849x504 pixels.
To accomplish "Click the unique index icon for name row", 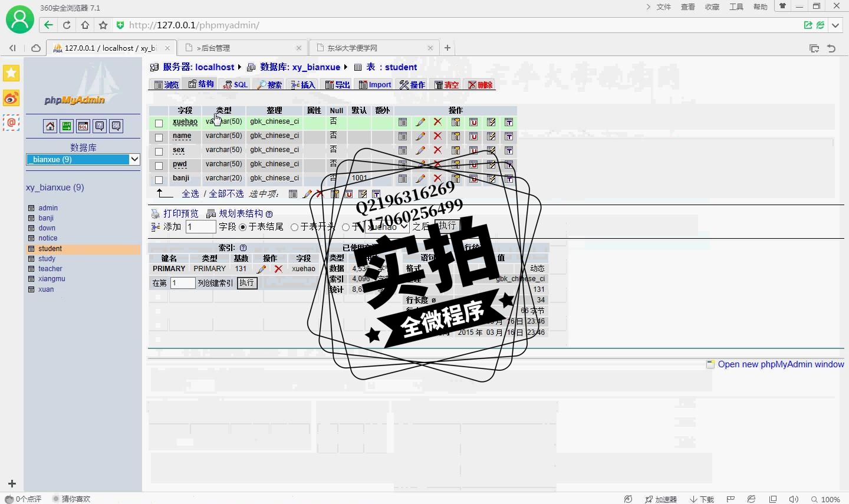I will point(473,136).
